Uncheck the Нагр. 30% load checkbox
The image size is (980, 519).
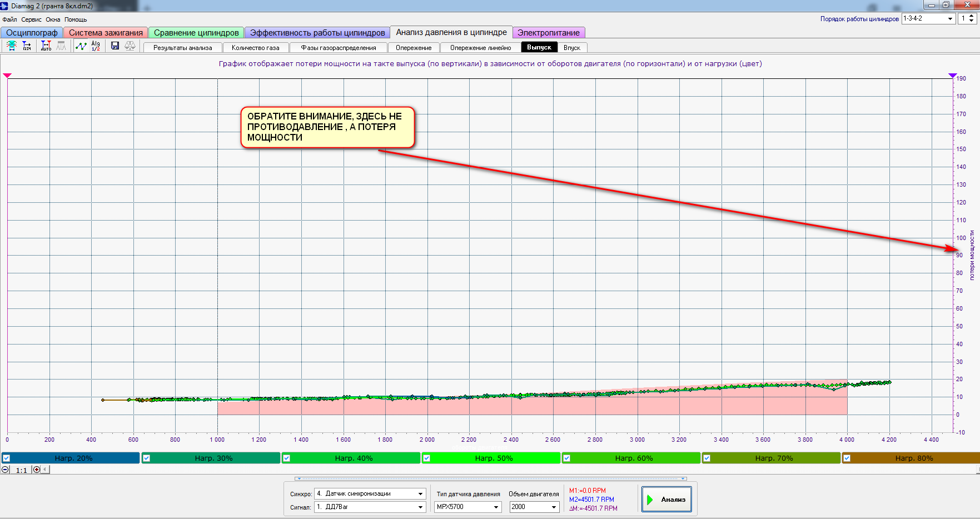[x=146, y=458]
